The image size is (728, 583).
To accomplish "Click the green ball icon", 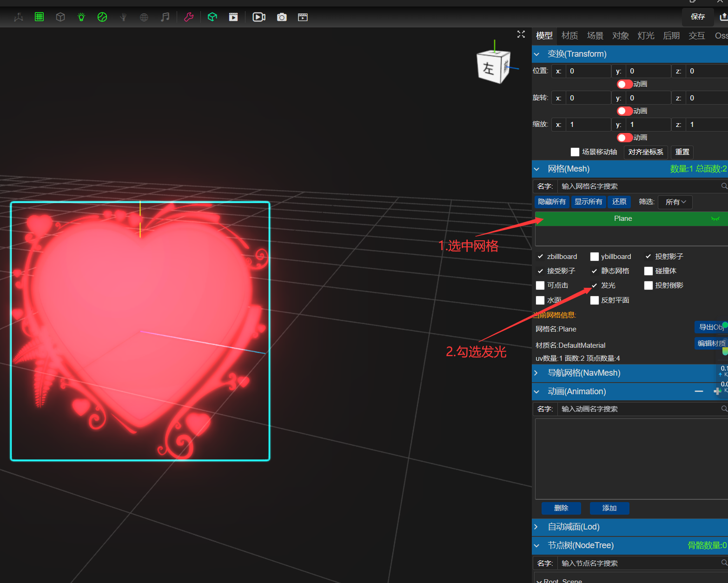I will pyautogui.click(x=102, y=17).
